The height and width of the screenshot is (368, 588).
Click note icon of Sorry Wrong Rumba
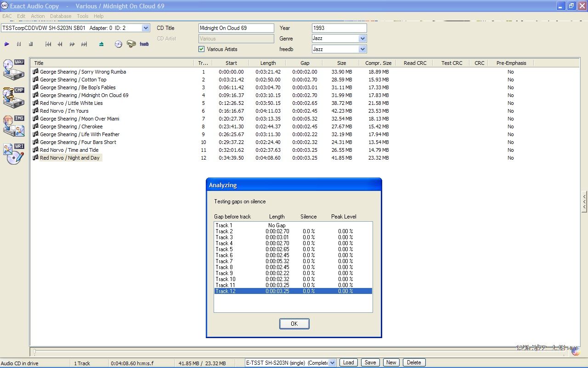(35, 72)
